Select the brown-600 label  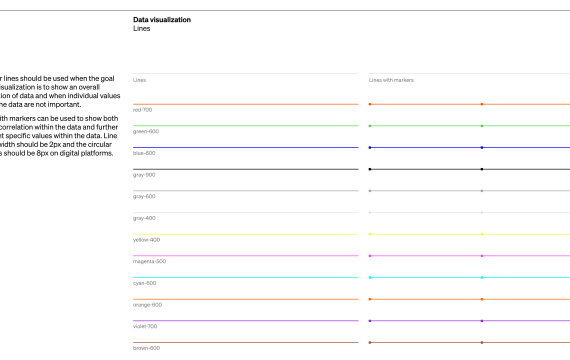click(146, 348)
